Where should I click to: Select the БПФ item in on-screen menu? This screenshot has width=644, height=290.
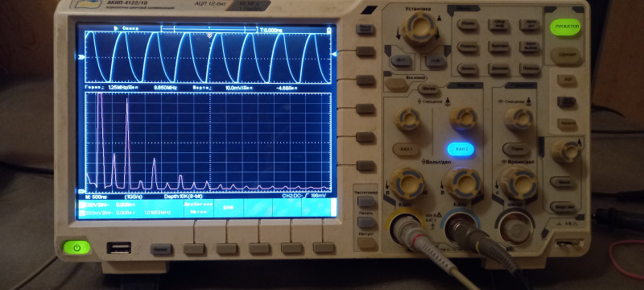[x=229, y=208]
